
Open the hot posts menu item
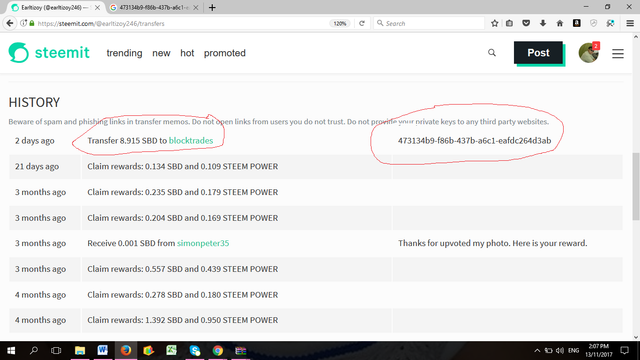coord(187,53)
